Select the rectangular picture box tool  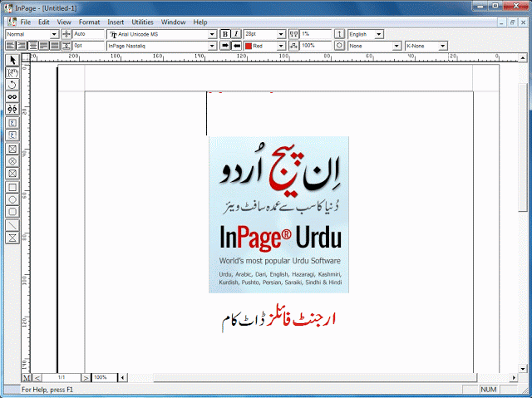12,149
